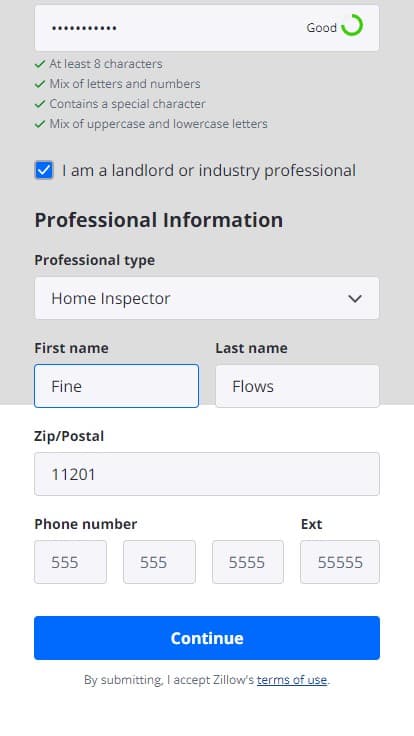The image size is (414, 736).
Task: Click the middle three-digit phone number field
Action: coord(159,562)
